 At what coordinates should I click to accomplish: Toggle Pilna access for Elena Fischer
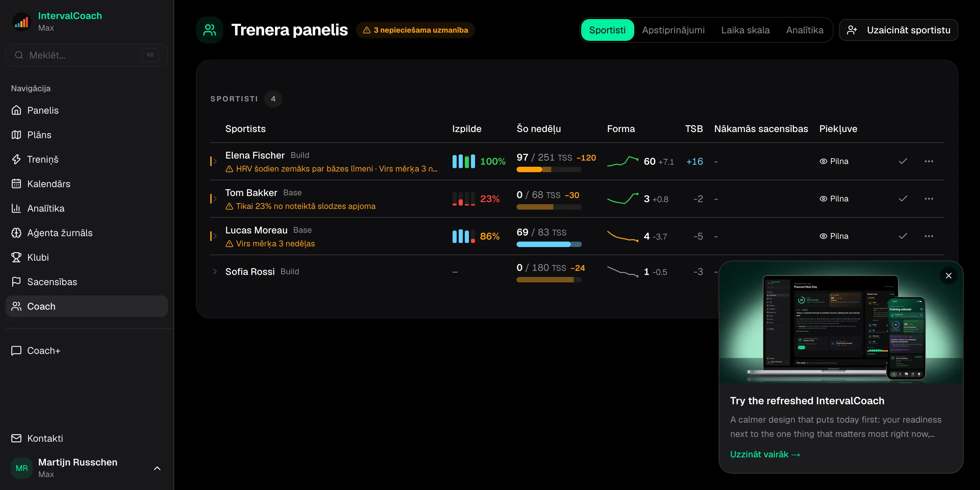[834, 161]
